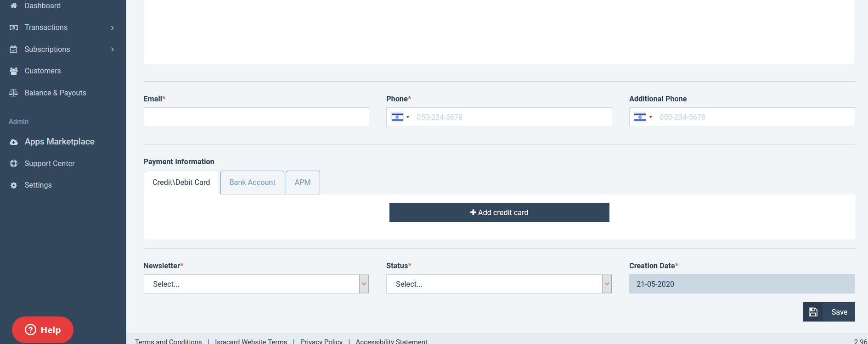Click the Balance & Payouts scale icon
This screenshot has width=868, height=344.
(14, 93)
